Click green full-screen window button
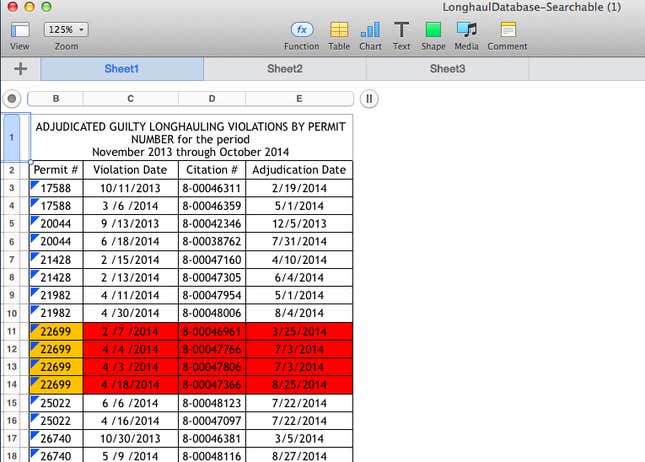Viewport: 645px width, 462px height. pyautogui.click(x=46, y=6)
